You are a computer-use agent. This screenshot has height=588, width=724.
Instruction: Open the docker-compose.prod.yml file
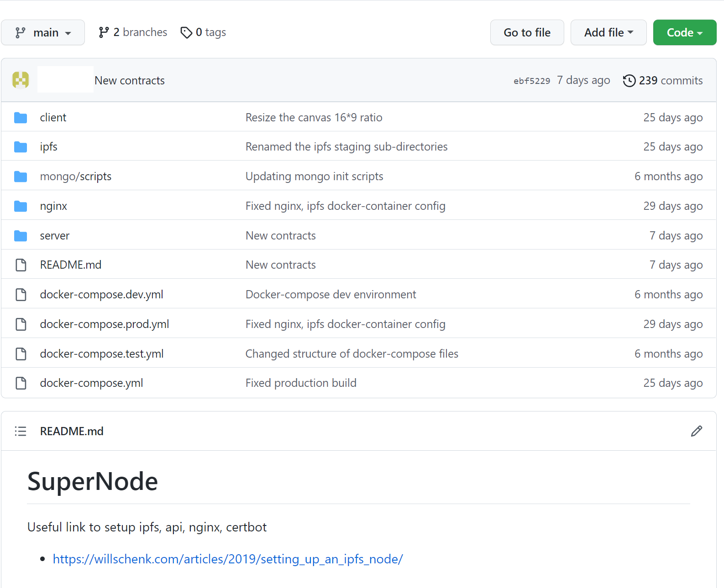(105, 324)
